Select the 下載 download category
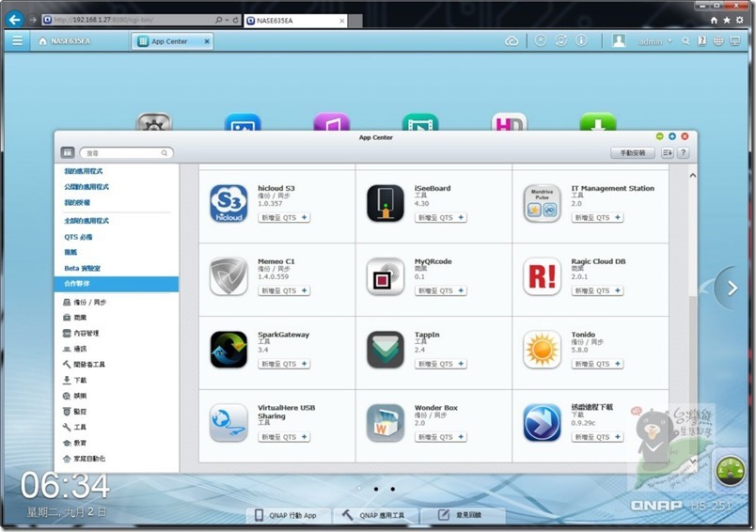Viewport: 756px width, 532px height. coord(74,380)
